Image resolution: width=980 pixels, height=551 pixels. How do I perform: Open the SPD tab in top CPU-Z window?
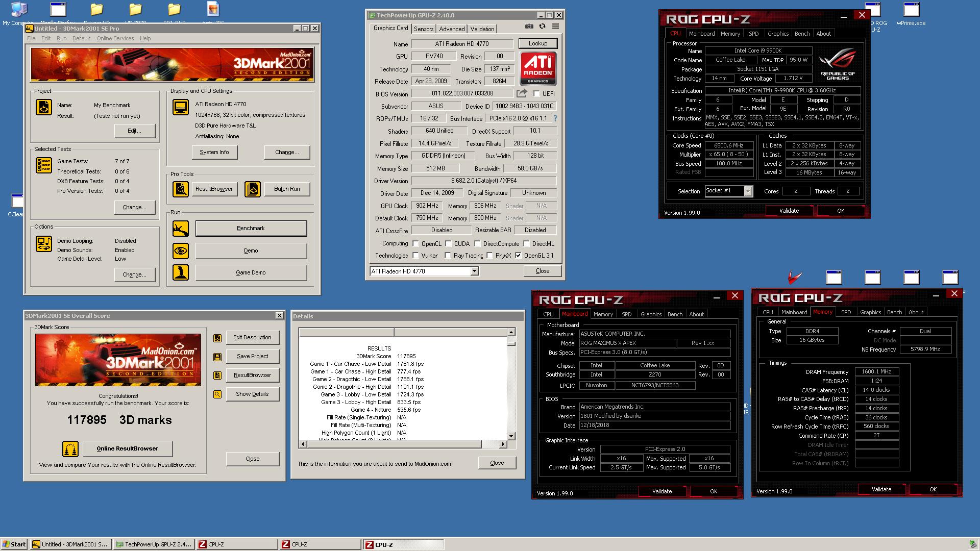click(753, 34)
